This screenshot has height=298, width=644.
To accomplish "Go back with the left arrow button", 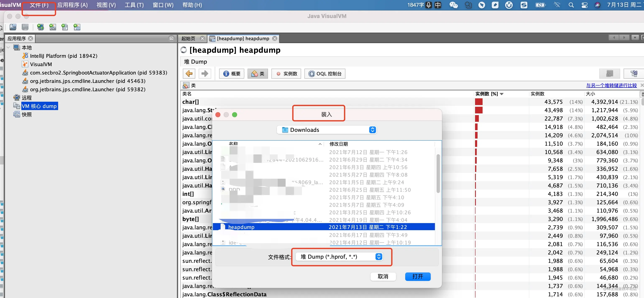I will click(x=189, y=74).
